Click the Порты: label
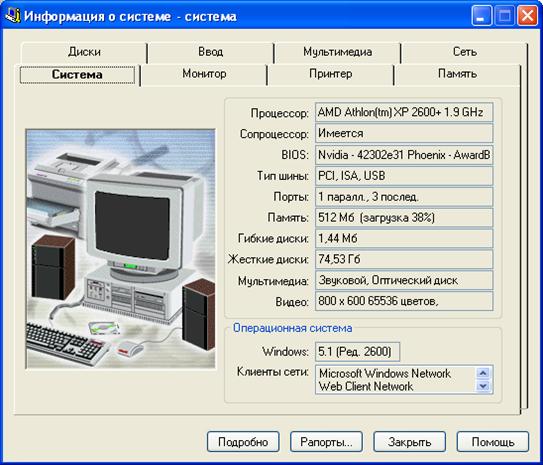The image size is (543, 465). [291, 197]
